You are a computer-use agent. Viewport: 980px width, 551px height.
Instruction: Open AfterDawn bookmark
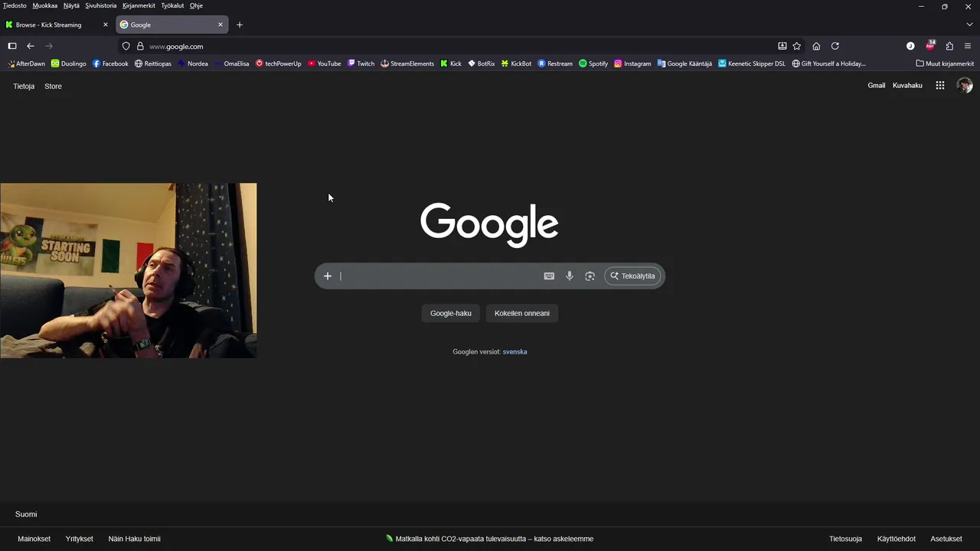[x=26, y=64]
